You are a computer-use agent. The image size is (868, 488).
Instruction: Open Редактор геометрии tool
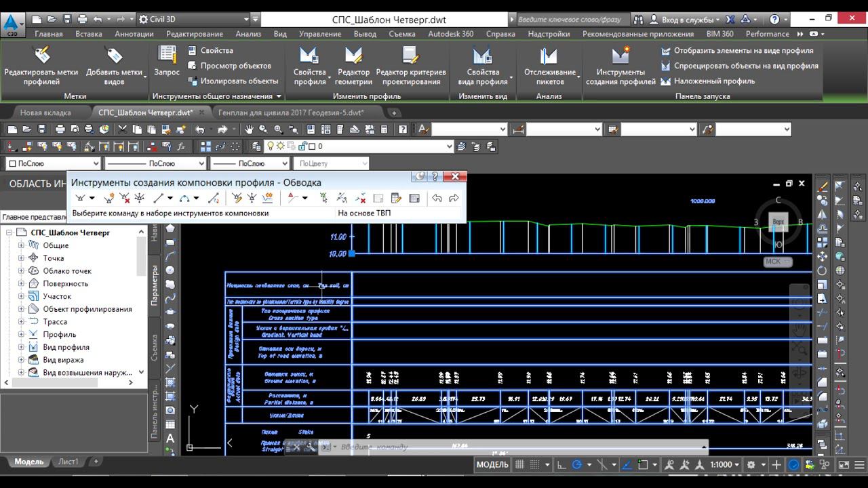click(x=353, y=56)
